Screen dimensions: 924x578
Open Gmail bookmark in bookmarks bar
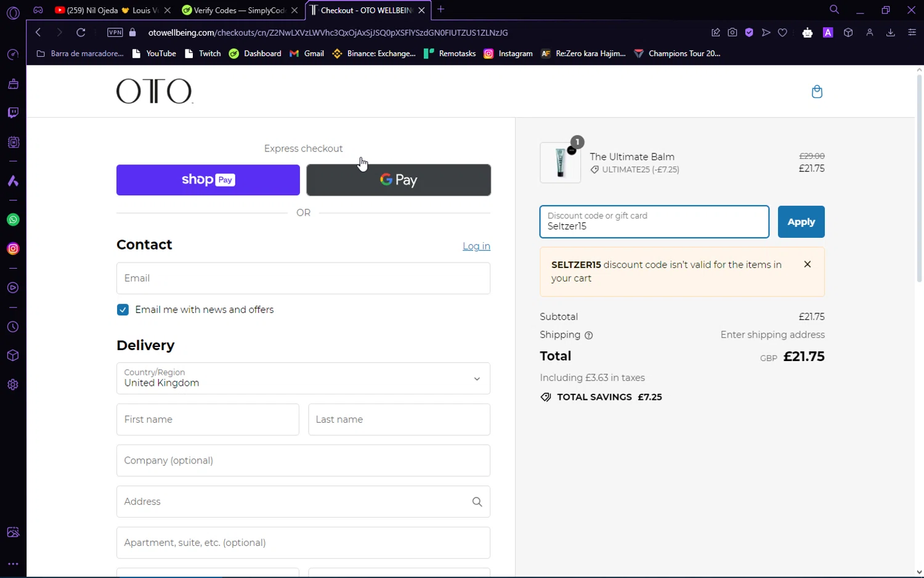[x=307, y=54]
